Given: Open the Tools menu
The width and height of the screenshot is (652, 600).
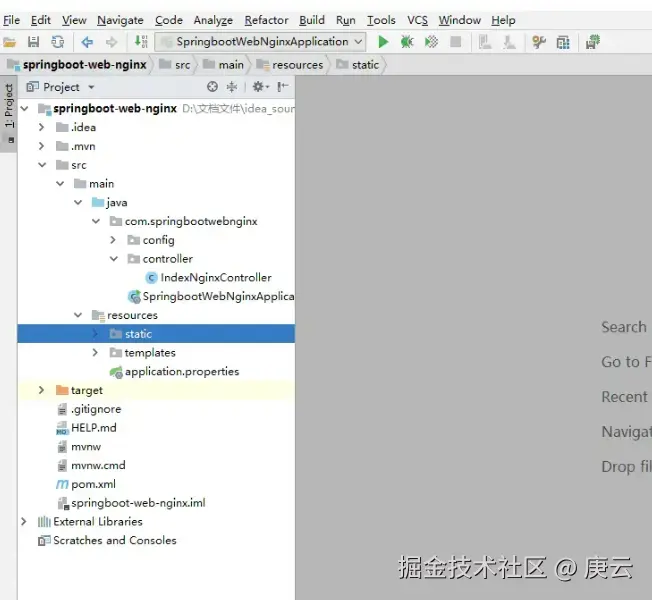Looking at the screenshot, I should pyautogui.click(x=381, y=20).
